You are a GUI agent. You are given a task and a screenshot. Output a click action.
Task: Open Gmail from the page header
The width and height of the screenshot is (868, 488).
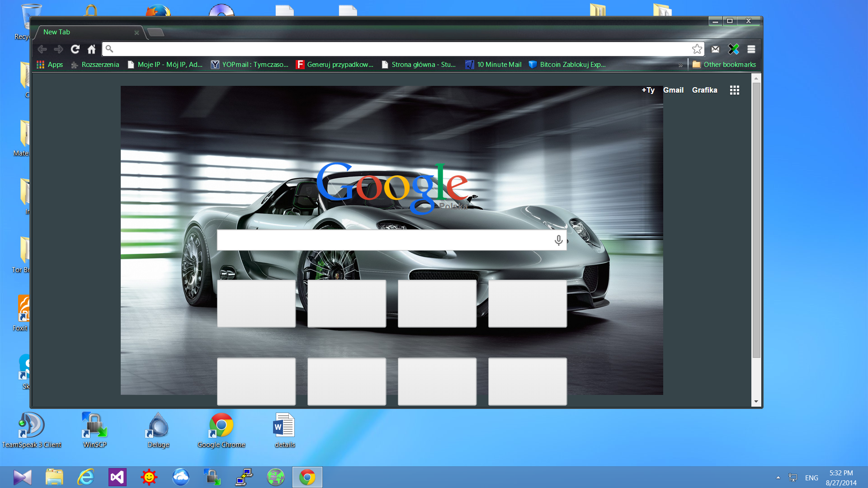click(673, 90)
